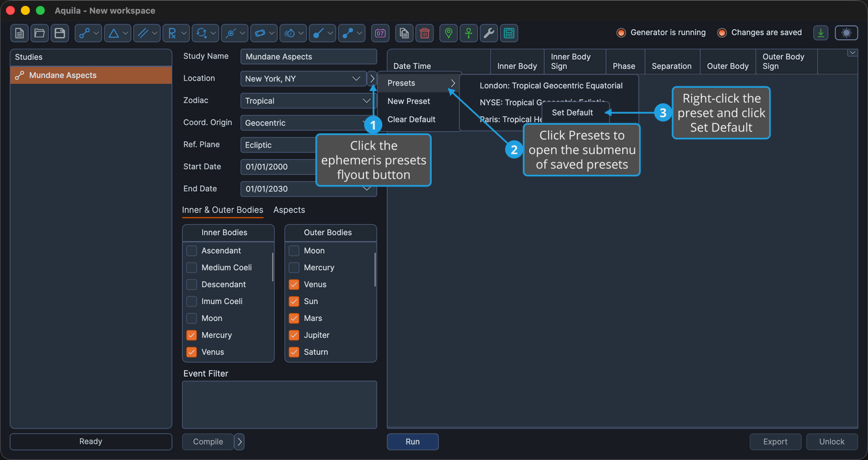
Task: Click the green ankh symbol icon
Action: pyautogui.click(x=469, y=33)
